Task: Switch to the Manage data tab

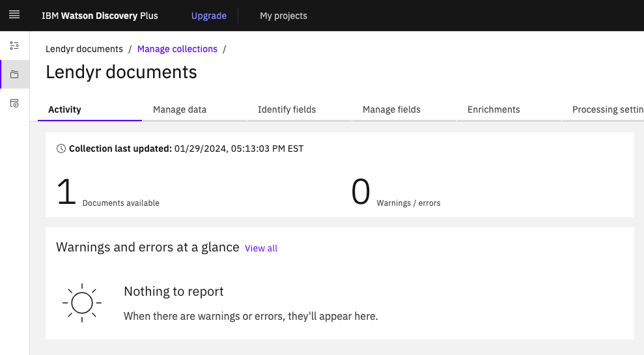Action: (x=195, y=109)
